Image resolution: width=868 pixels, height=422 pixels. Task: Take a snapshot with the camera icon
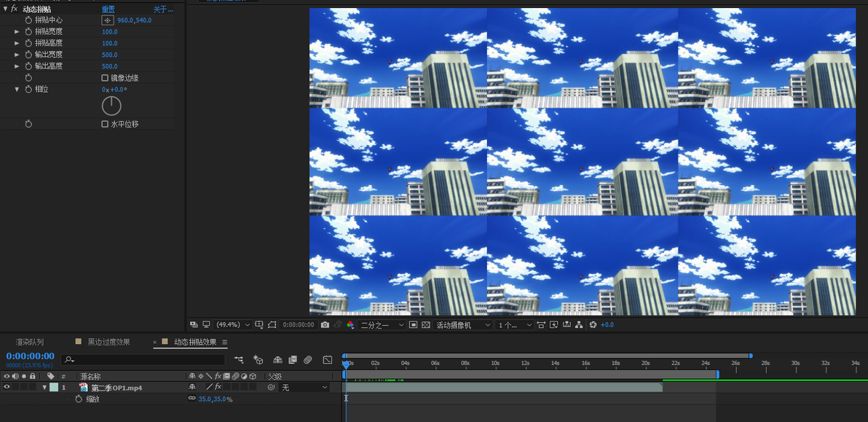tap(325, 324)
